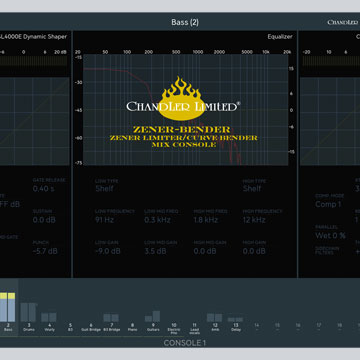Image resolution: width=360 pixels, height=360 pixels.
Task: Click the 1000 Hz mark on the EQ frequency scale
Action: (198, 52)
